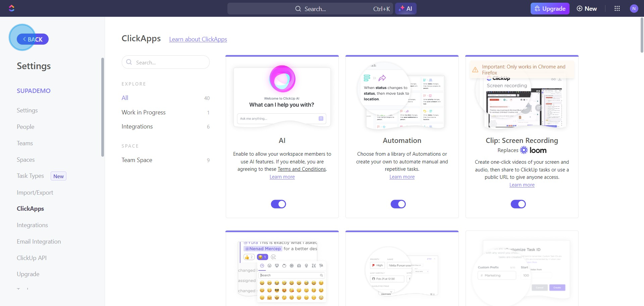
Task: Click the Customize Task ID card preview
Action: [522, 272]
